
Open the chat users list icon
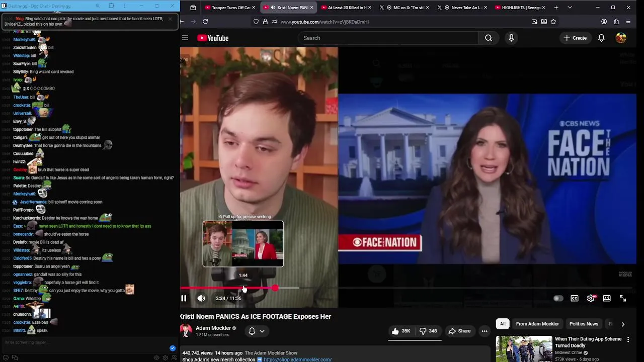pyautogui.click(x=174, y=358)
